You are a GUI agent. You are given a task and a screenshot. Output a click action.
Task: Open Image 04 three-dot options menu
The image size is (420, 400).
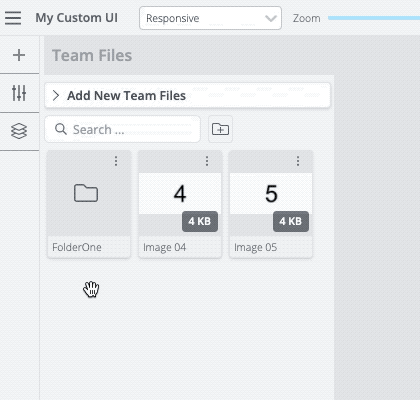[207, 161]
